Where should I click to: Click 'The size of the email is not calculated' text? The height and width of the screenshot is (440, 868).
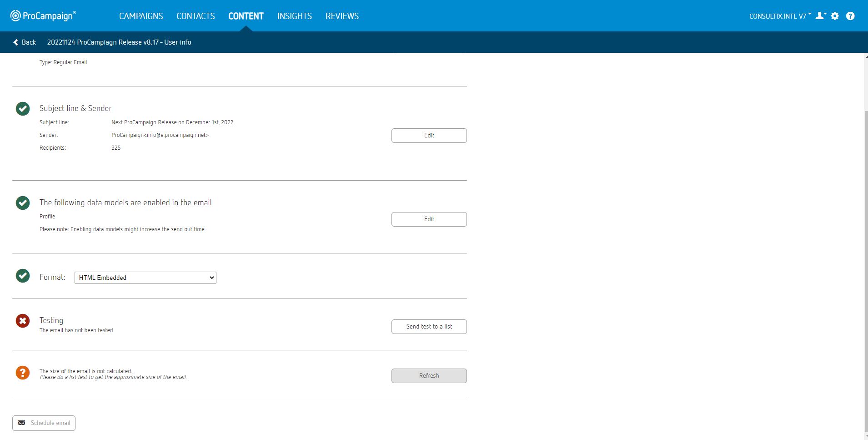pos(86,371)
